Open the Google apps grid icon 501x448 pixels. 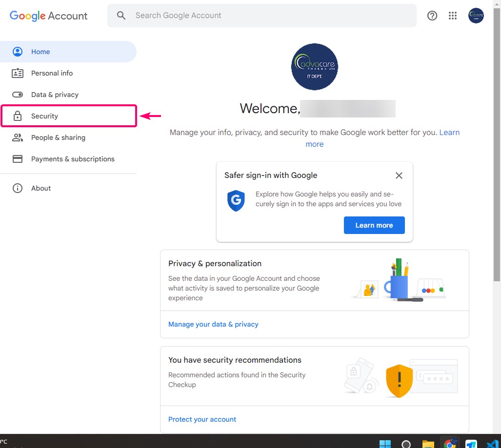click(452, 15)
